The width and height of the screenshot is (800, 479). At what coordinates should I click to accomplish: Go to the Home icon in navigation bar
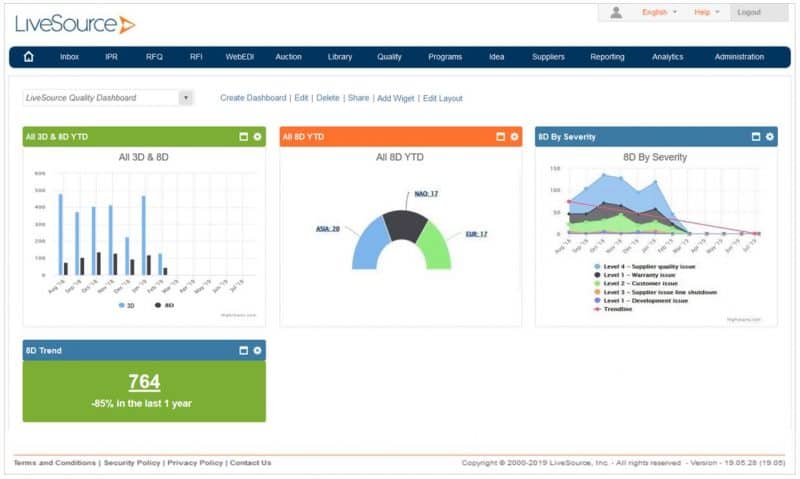(x=29, y=57)
